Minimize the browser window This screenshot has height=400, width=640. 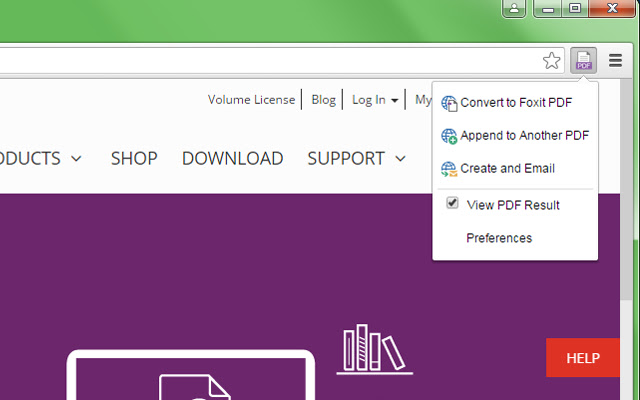pos(547,9)
